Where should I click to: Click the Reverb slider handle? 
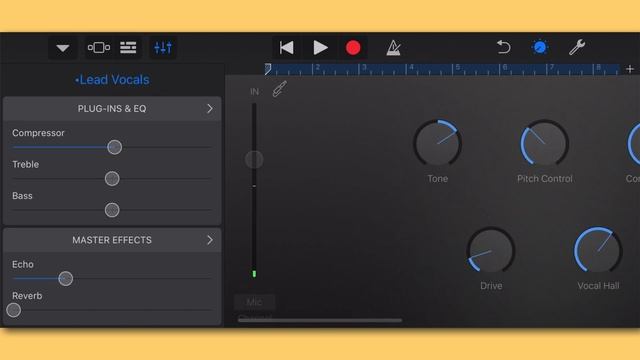pyautogui.click(x=13, y=310)
